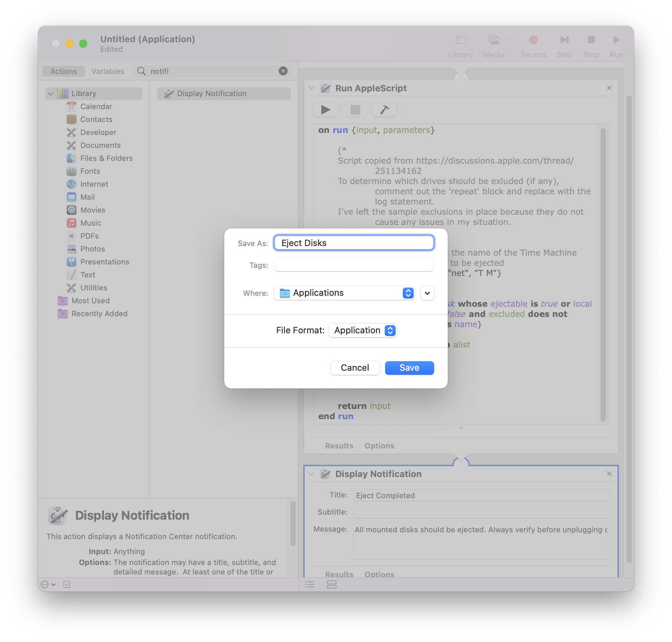672x642 pixels.
Task: Open the ellipsis action menu at bottom left
Action: (x=48, y=584)
